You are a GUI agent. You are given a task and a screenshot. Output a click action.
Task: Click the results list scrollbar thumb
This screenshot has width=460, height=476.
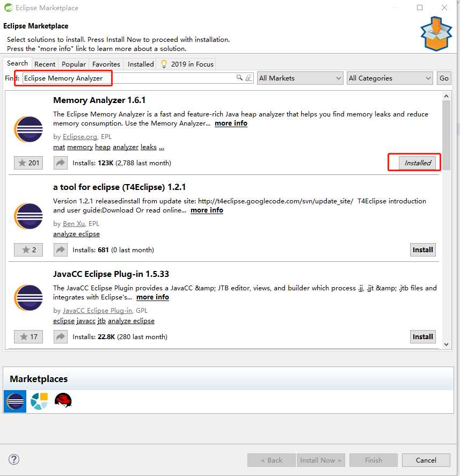pyautogui.click(x=446, y=135)
